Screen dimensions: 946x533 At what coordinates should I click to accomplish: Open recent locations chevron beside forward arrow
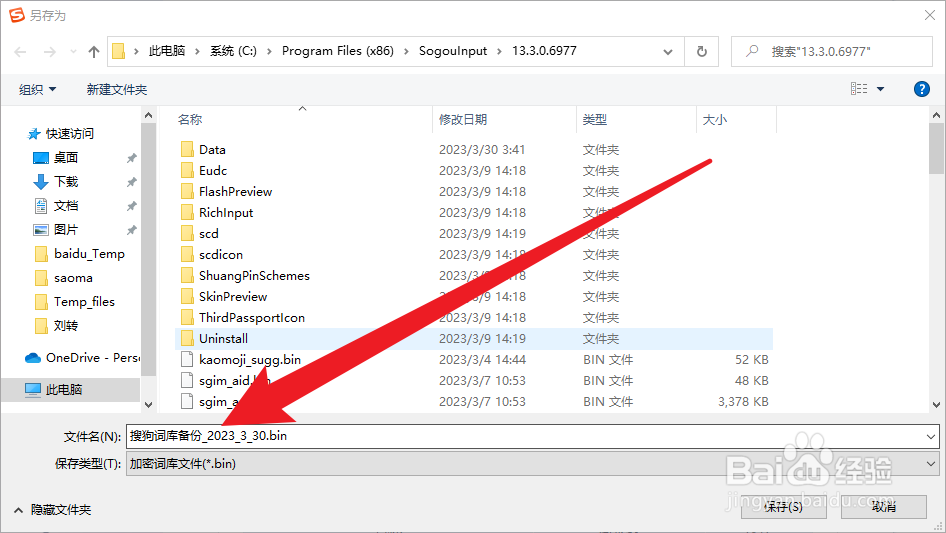[x=73, y=52]
